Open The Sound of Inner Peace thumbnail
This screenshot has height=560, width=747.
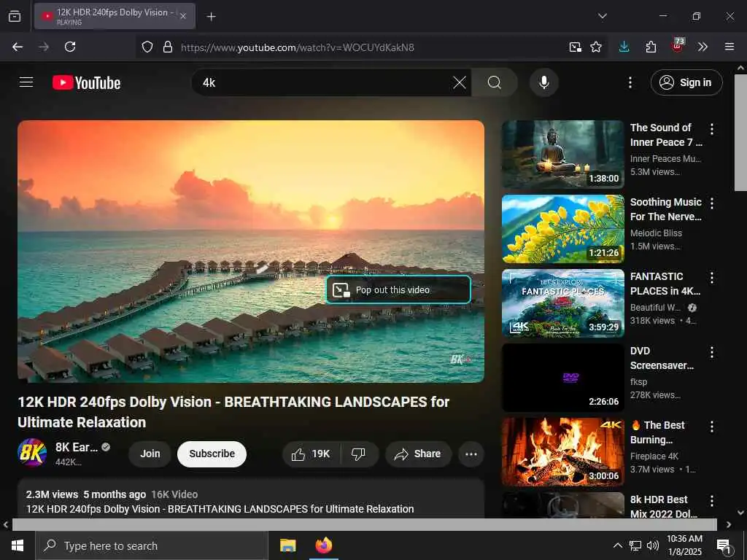coord(562,155)
